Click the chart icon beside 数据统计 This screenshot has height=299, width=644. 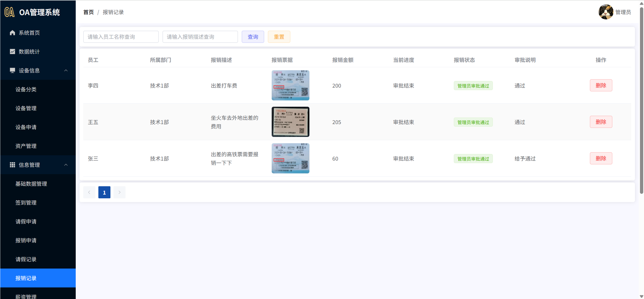pos(12,52)
